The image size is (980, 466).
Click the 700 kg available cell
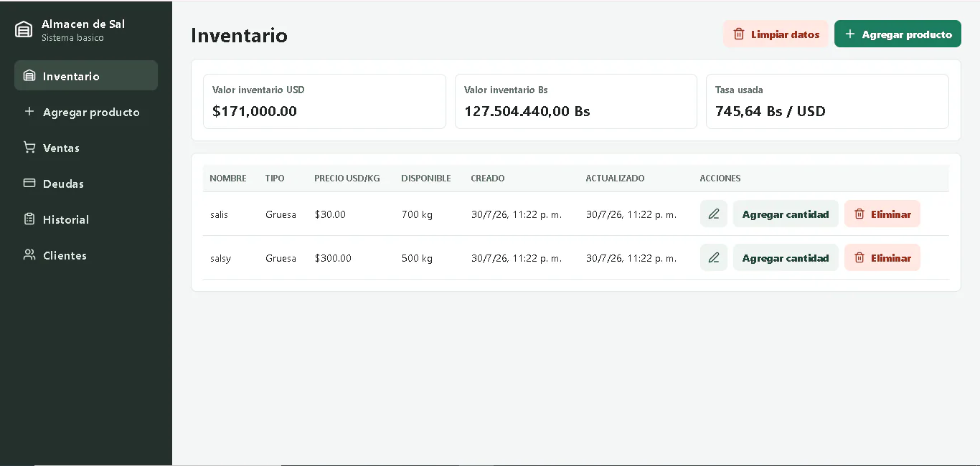[x=417, y=214]
